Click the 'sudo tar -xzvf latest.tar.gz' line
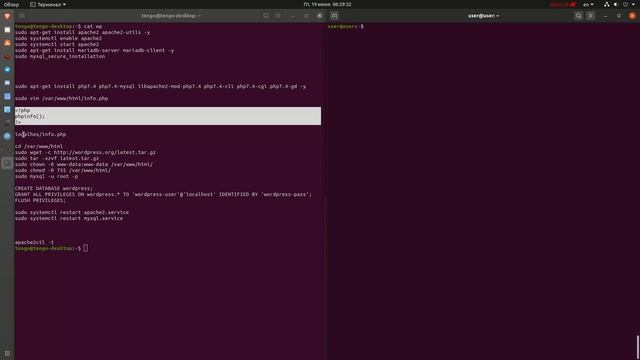Screen dimensions: 640x360 point(57,158)
